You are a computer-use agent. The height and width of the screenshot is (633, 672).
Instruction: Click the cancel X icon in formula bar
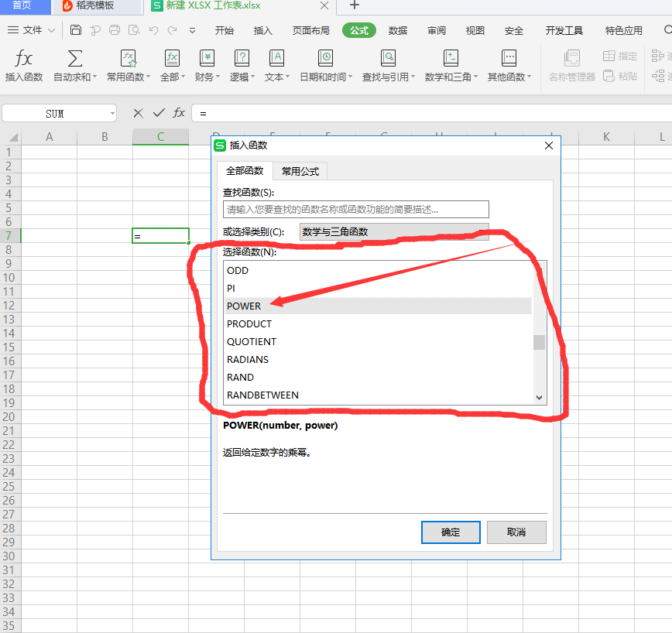point(138,113)
